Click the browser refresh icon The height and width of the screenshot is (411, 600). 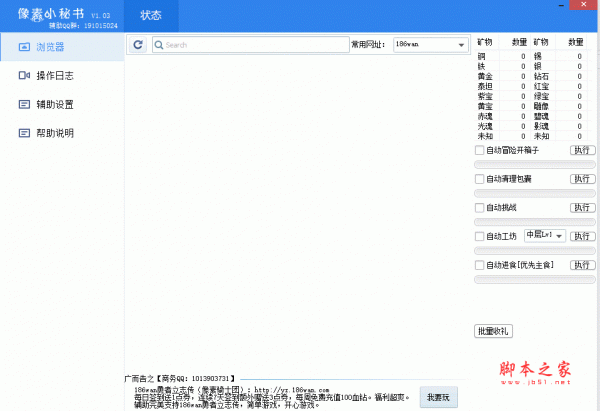(x=138, y=45)
